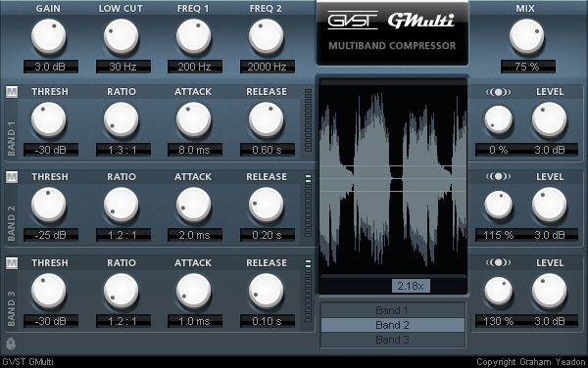Mute Band 3 with its M button

[12, 263]
